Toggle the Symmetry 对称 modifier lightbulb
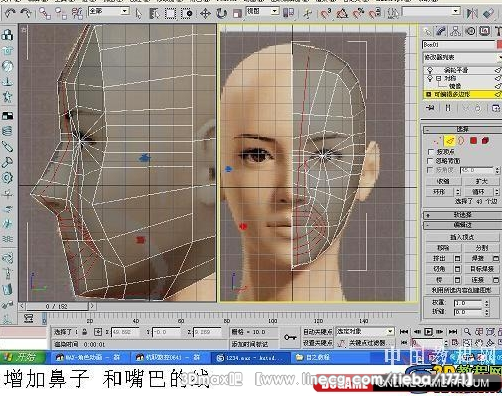 430,78
